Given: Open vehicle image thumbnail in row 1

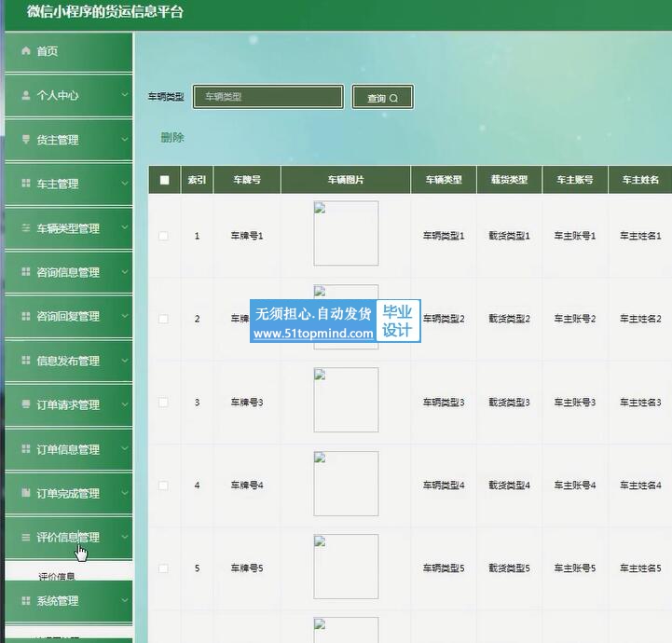Looking at the screenshot, I should pos(346,234).
